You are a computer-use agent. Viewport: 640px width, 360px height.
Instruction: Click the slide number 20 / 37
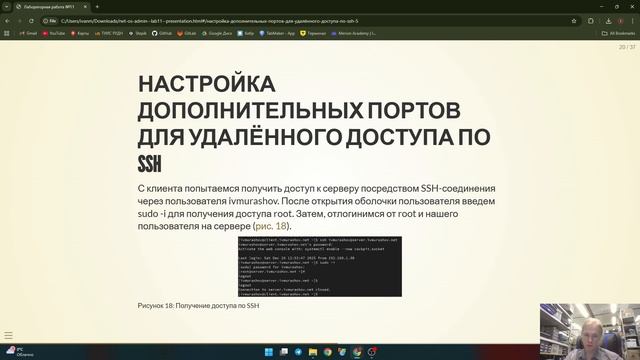pos(627,47)
